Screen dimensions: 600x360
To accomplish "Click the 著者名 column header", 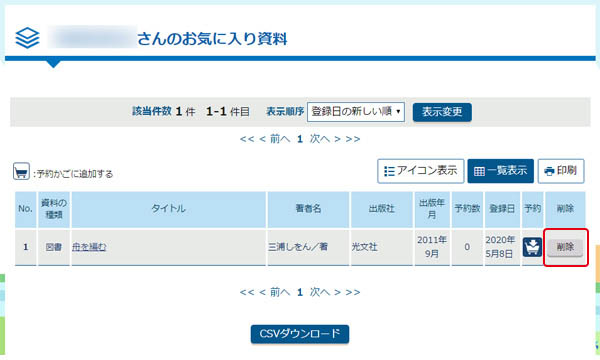I will 308,209.
